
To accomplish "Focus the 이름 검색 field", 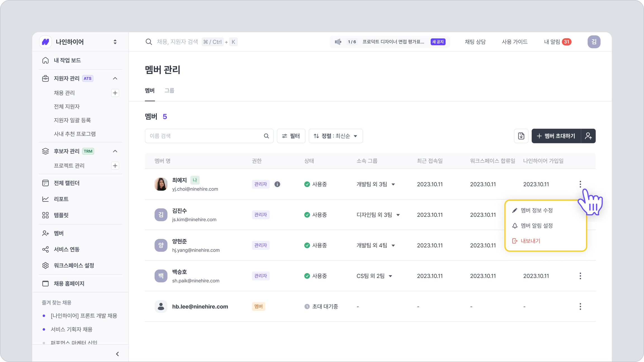I will tap(209, 136).
